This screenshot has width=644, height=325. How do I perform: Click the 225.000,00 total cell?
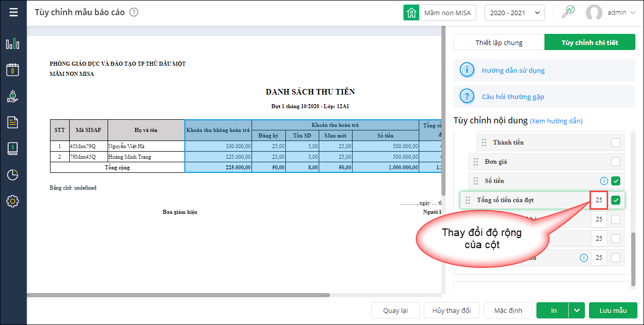218,167
